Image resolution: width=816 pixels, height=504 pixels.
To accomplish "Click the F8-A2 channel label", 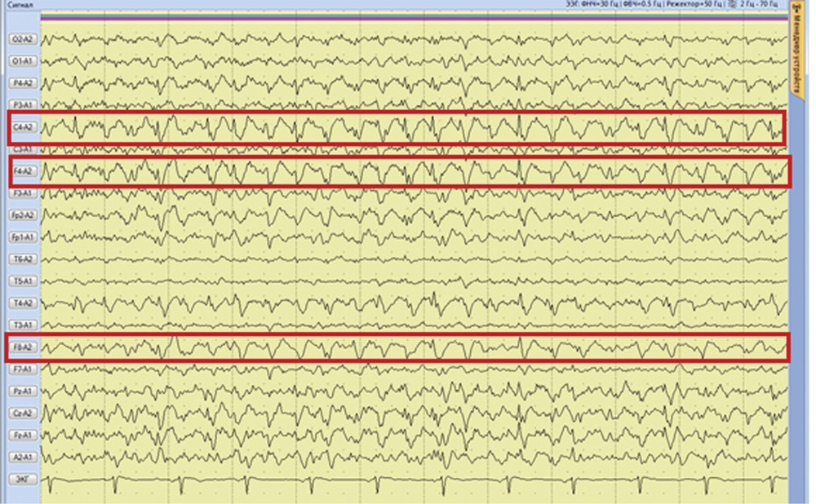I will coord(21,348).
